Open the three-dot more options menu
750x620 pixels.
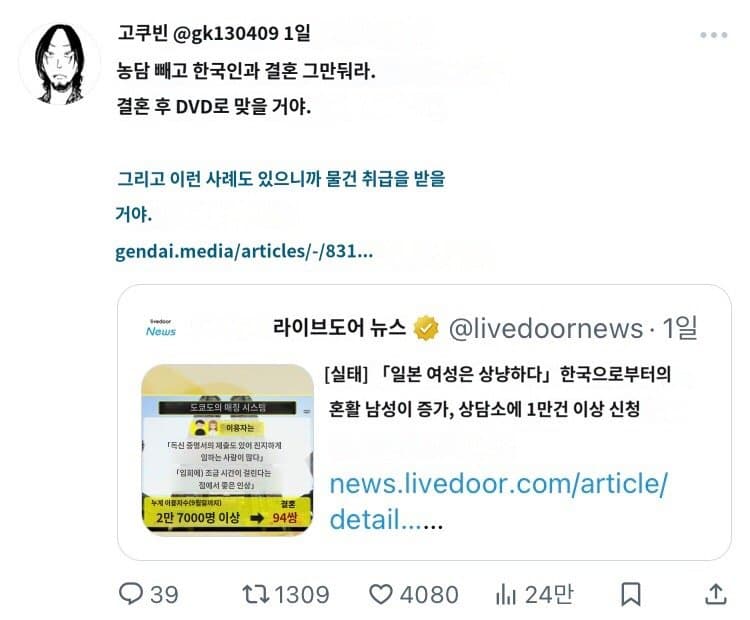714,35
